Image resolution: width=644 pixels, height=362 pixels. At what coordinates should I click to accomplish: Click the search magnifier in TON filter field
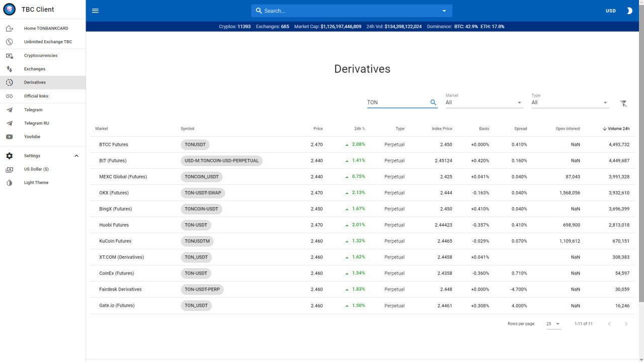click(x=433, y=102)
